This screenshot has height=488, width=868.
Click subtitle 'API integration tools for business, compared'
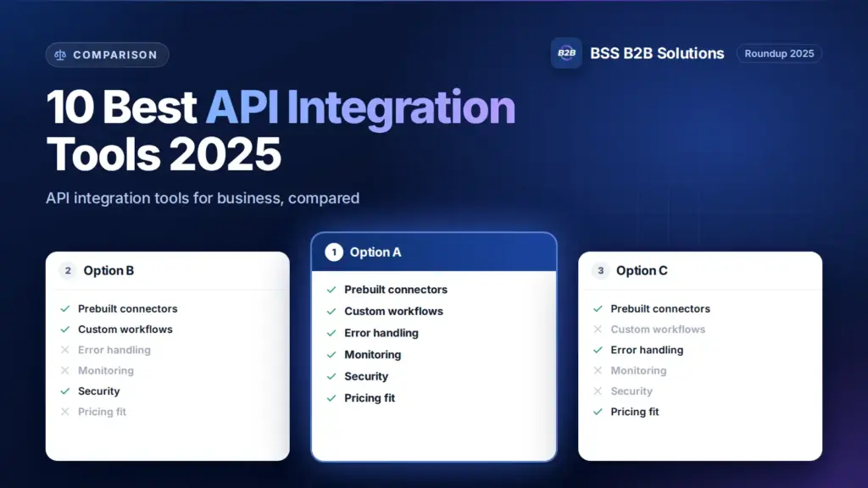203,198
